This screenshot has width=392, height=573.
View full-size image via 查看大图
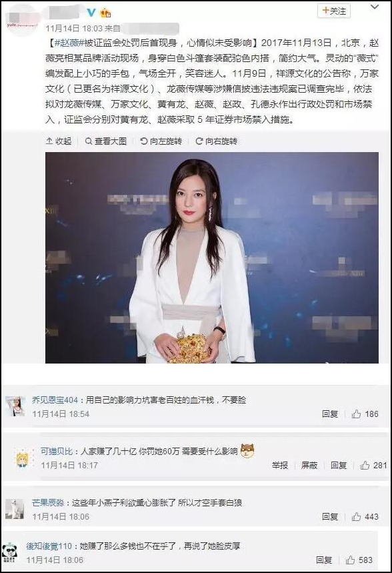pyautogui.click(x=106, y=141)
